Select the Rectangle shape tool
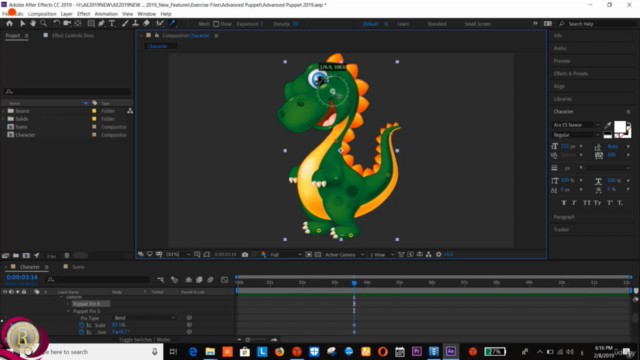 click(x=91, y=24)
